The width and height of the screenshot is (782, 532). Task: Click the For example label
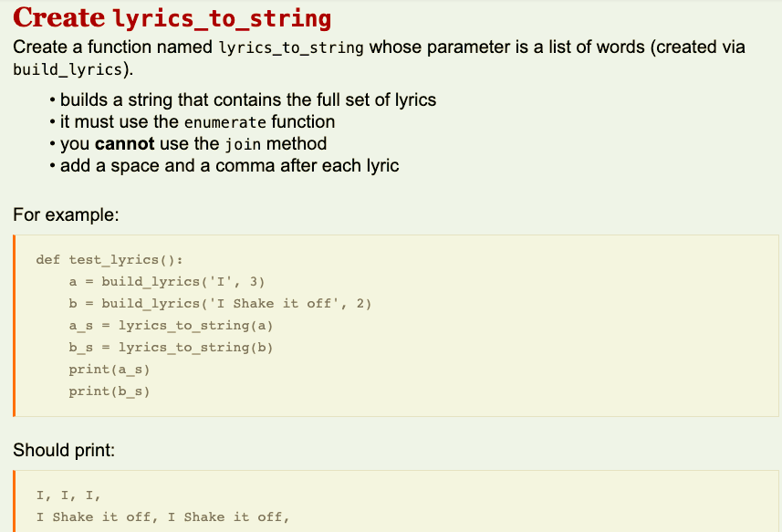click(52, 215)
